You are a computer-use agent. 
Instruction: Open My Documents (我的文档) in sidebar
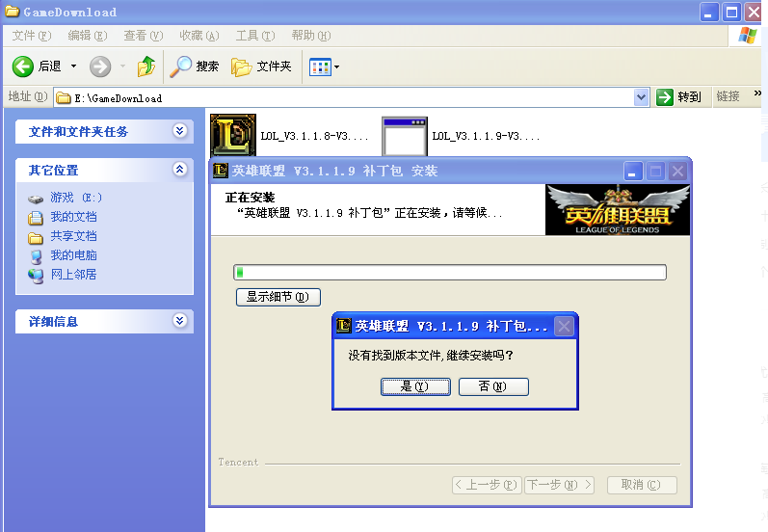tap(73, 217)
